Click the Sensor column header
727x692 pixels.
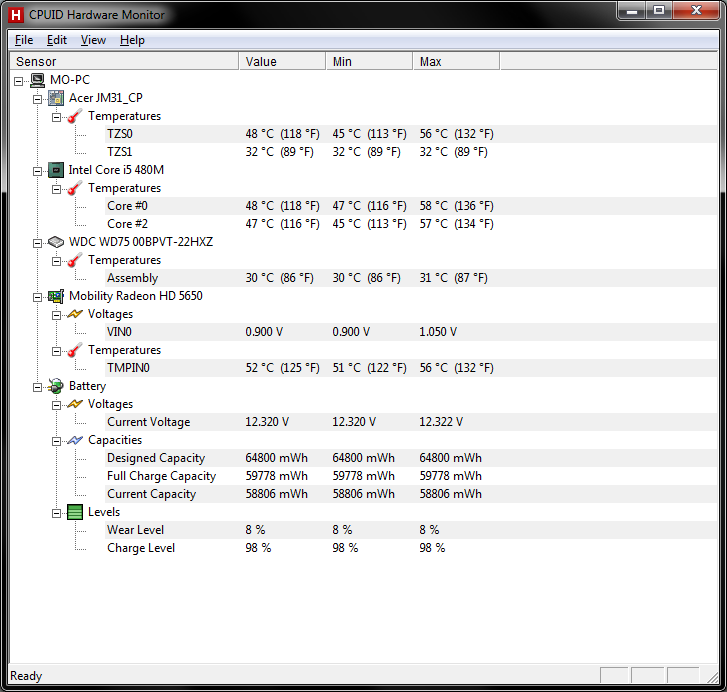[x=124, y=61]
